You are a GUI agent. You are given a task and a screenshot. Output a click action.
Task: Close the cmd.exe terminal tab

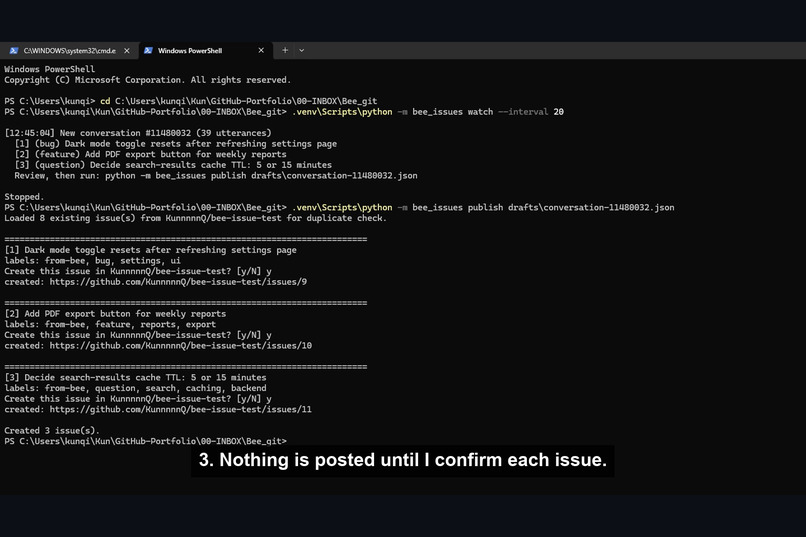pyautogui.click(x=126, y=50)
